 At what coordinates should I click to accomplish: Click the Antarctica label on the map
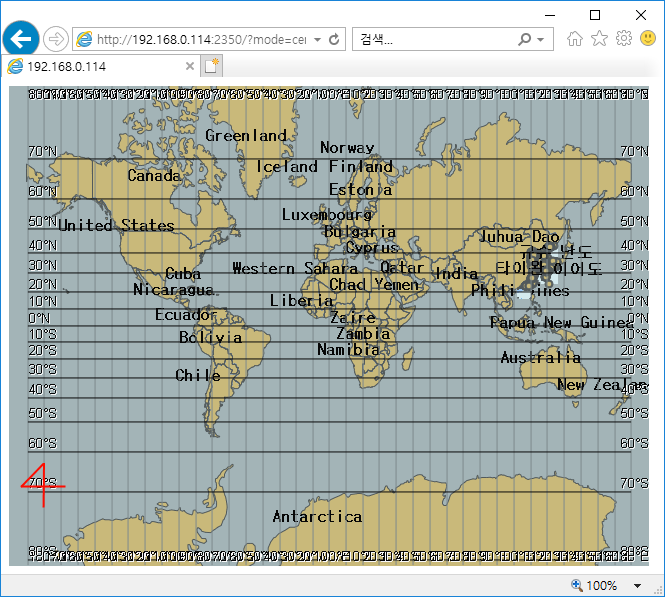(317, 516)
